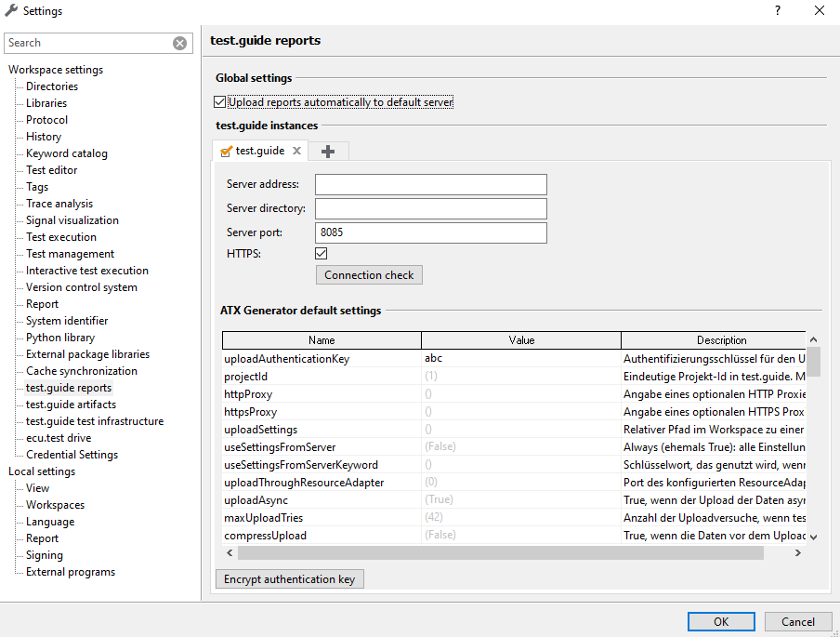This screenshot has height=637, width=840.
Task: Cancel the settings dialog
Action: coord(797,621)
